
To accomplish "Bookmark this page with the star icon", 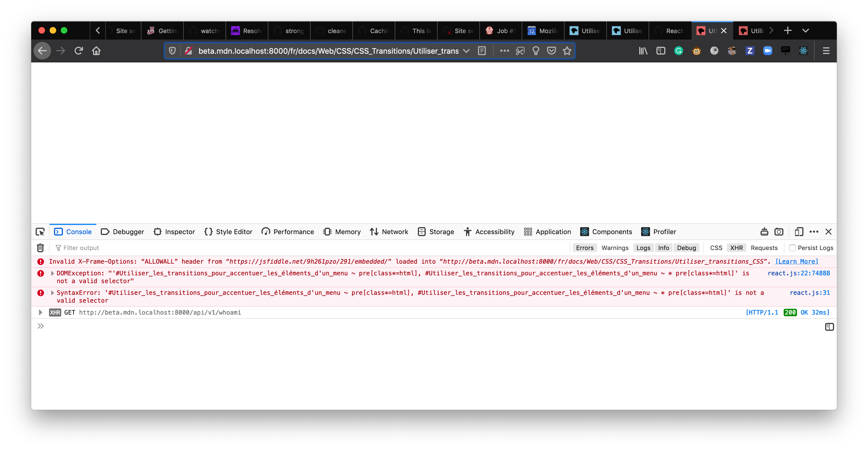I will tap(567, 51).
